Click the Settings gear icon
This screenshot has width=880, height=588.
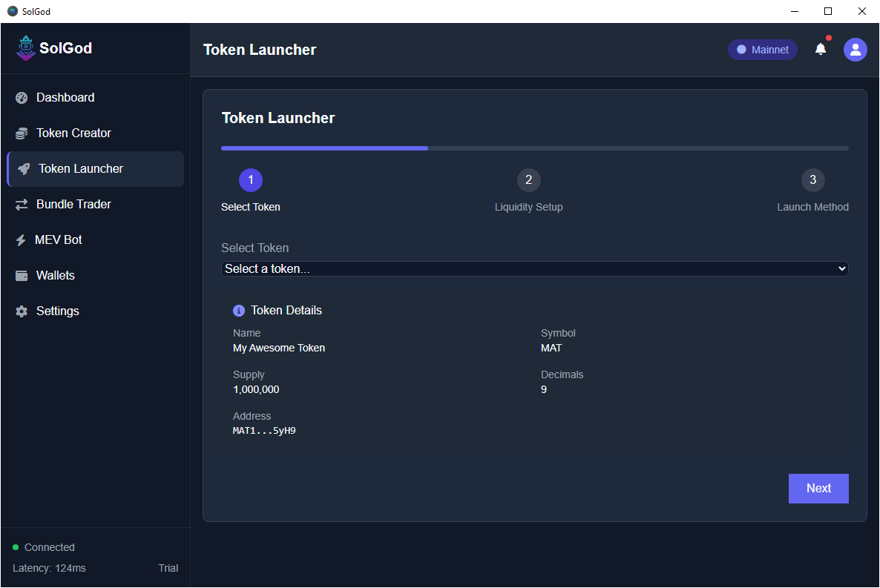pos(22,311)
